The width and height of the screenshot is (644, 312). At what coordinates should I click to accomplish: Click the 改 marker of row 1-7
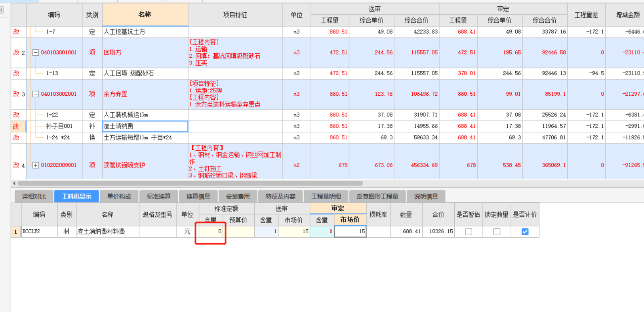(16, 32)
